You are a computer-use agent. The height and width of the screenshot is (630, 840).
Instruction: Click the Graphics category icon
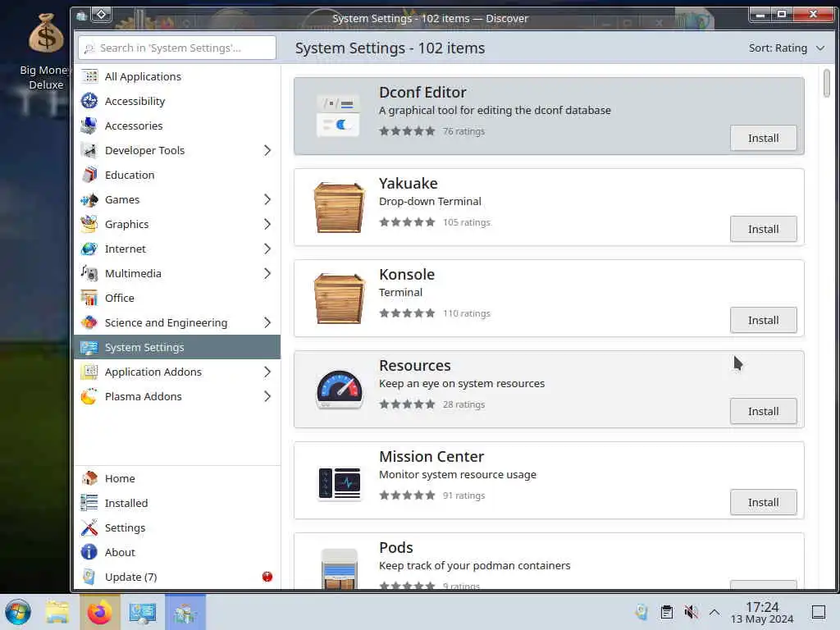click(x=89, y=225)
